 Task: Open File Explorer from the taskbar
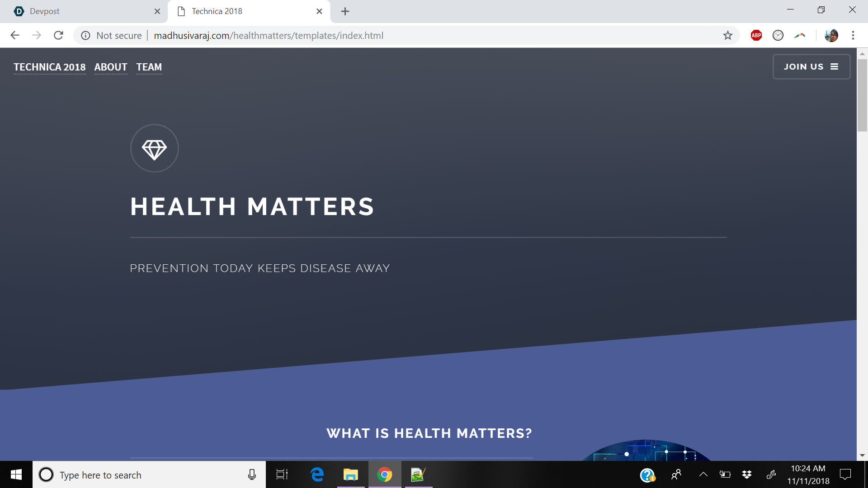[x=350, y=474]
